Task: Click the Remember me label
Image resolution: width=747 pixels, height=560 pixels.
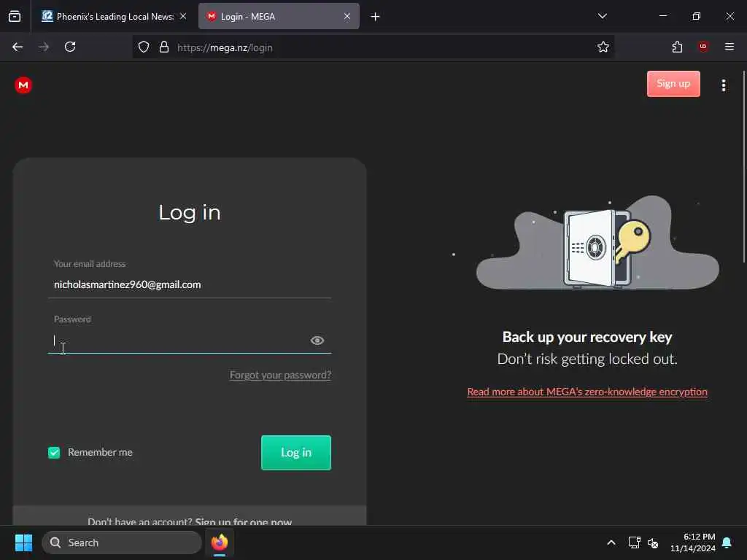Action: coord(100,452)
